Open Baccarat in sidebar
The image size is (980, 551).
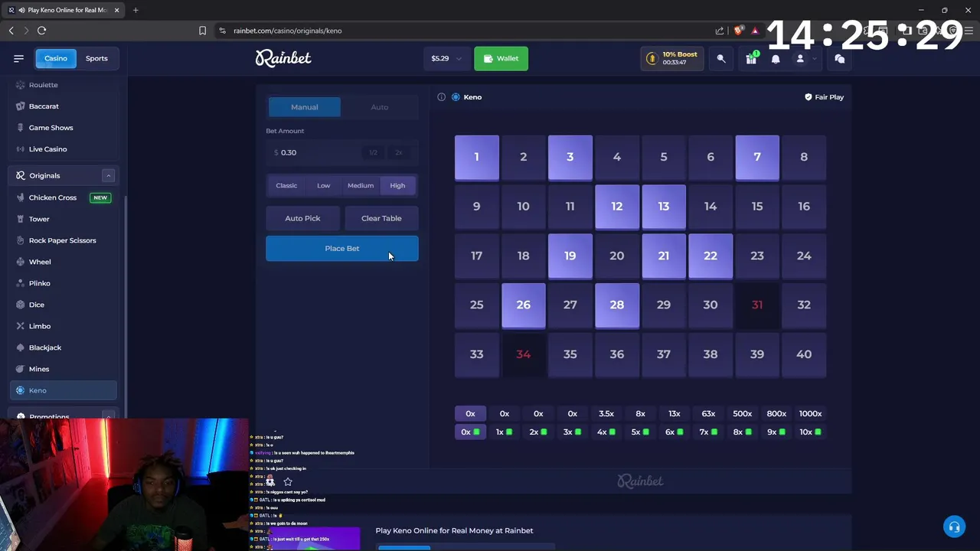click(x=64, y=106)
